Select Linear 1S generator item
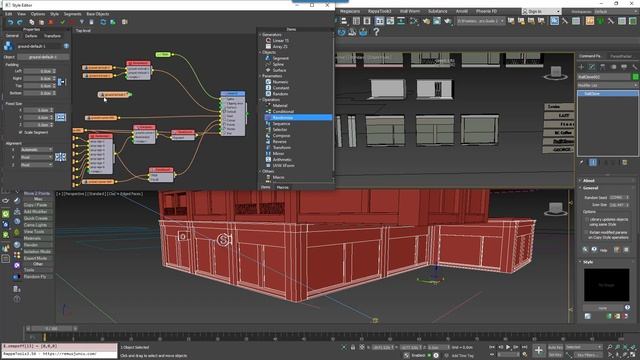This screenshot has width=640, height=360. click(x=280, y=41)
